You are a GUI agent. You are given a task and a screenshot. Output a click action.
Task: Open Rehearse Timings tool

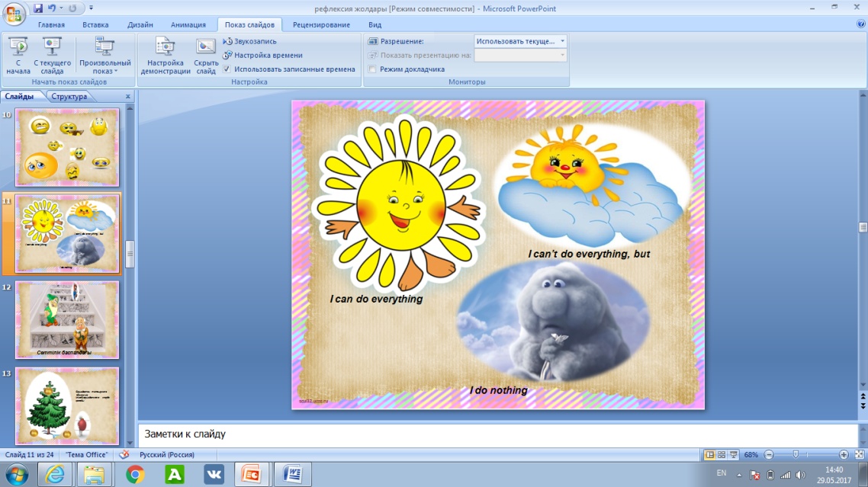[227, 55]
